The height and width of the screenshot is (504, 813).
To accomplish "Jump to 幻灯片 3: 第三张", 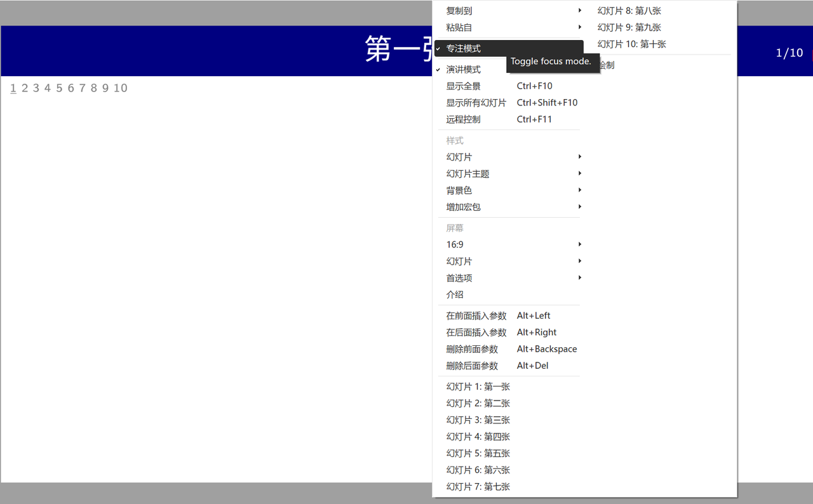I will pyautogui.click(x=478, y=420).
